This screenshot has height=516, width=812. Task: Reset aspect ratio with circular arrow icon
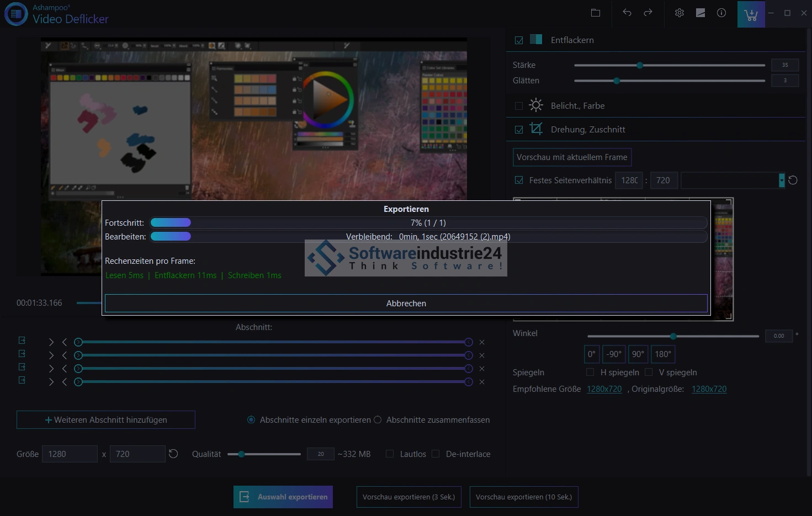(x=793, y=180)
